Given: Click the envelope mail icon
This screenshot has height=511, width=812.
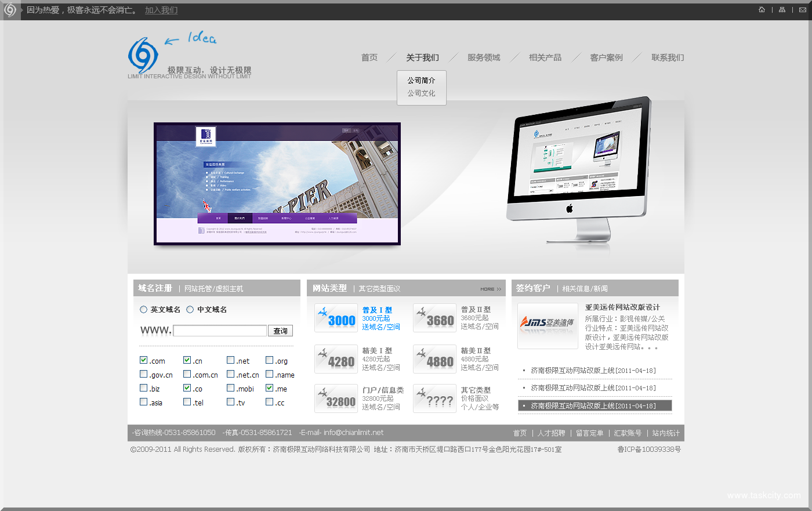Looking at the screenshot, I should 803,10.
